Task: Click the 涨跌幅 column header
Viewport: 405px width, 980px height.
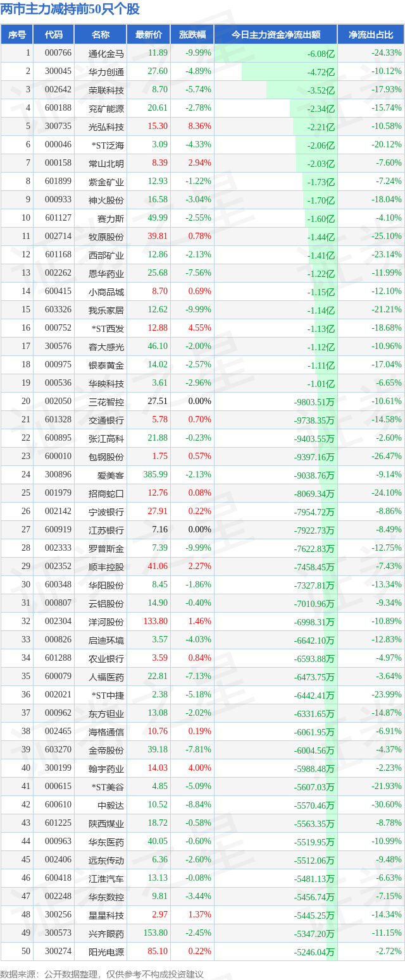Action: pyautogui.click(x=192, y=34)
